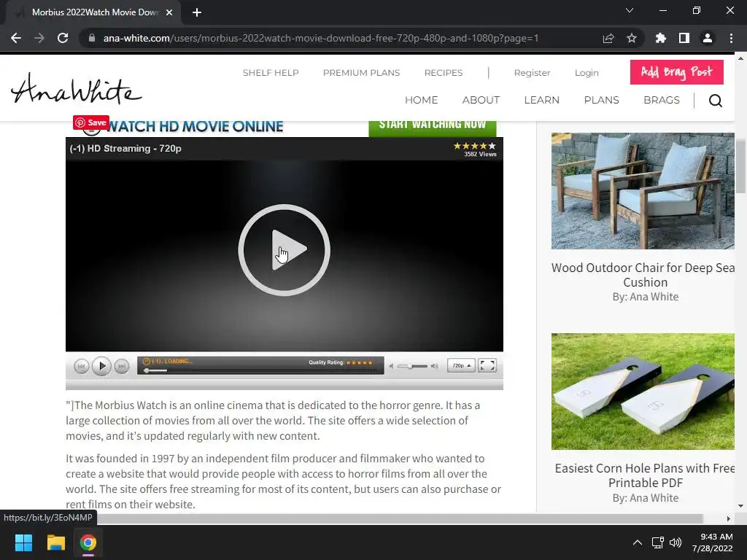This screenshot has height=560, width=747.
Task: Enter fullscreen in the video player
Action: click(x=487, y=366)
